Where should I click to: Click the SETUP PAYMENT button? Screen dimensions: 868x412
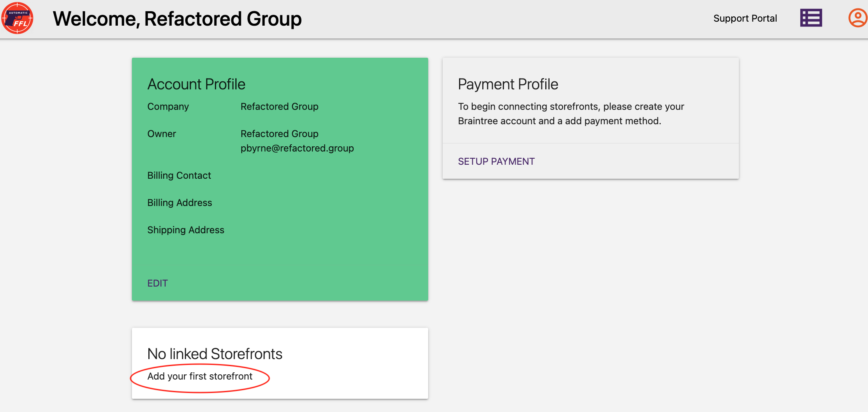[496, 162]
